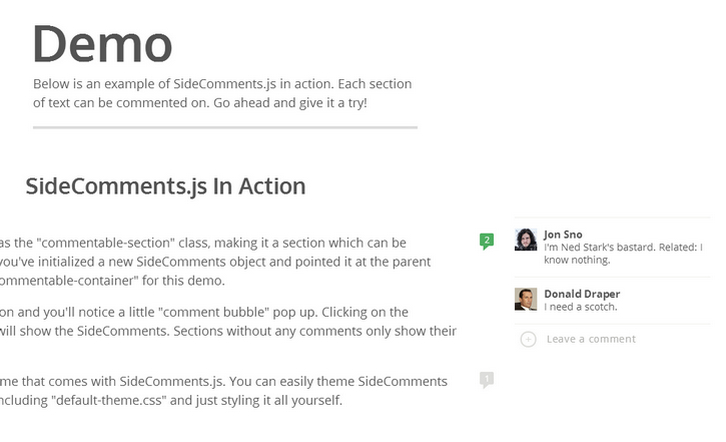Click the large Demo heading
The width and height of the screenshot is (726, 442).
[x=102, y=44]
